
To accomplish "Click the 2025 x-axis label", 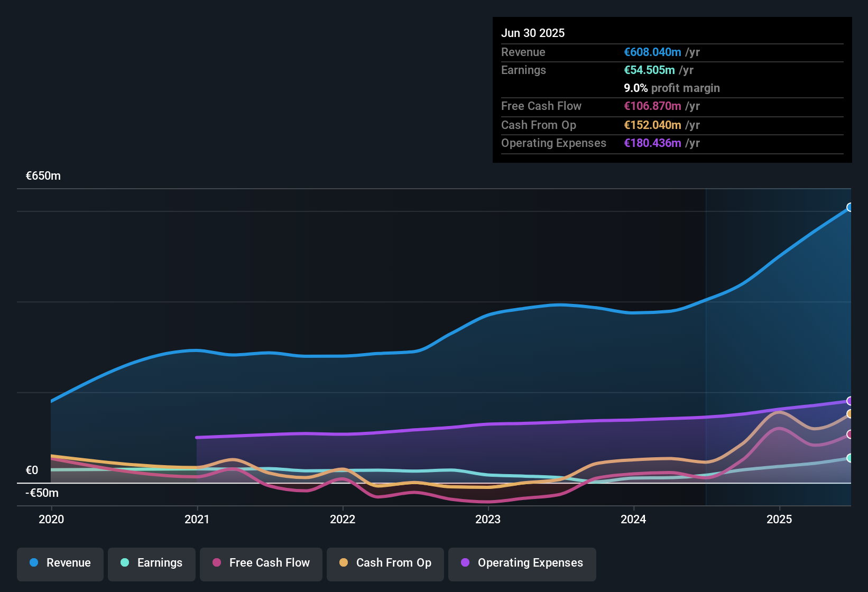I will [779, 520].
